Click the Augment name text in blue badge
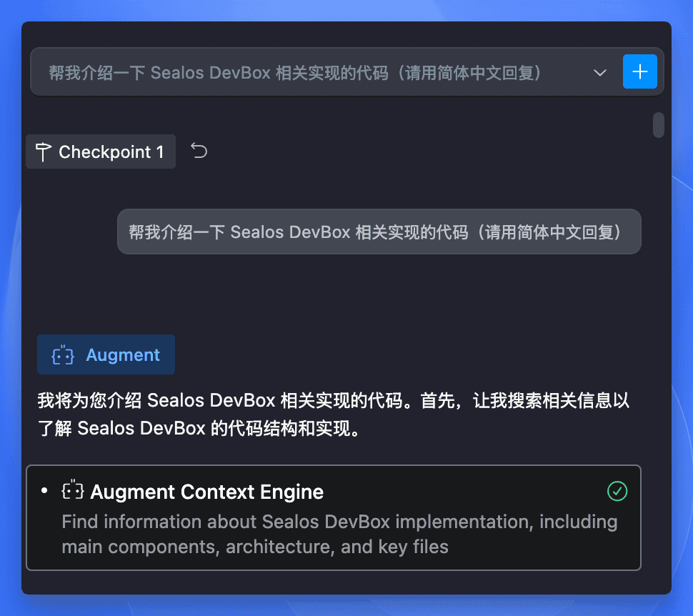This screenshot has width=693, height=616. coord(123,355)
